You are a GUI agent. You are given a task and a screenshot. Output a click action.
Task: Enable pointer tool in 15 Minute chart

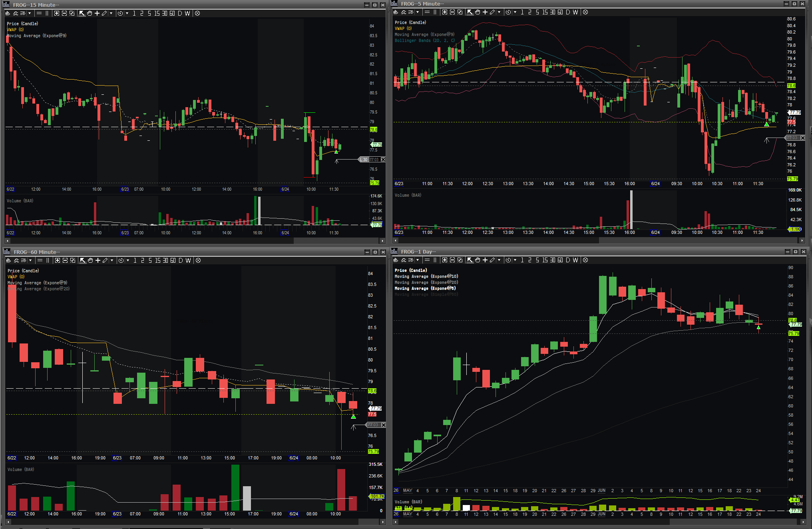click(x=82, y=13)
